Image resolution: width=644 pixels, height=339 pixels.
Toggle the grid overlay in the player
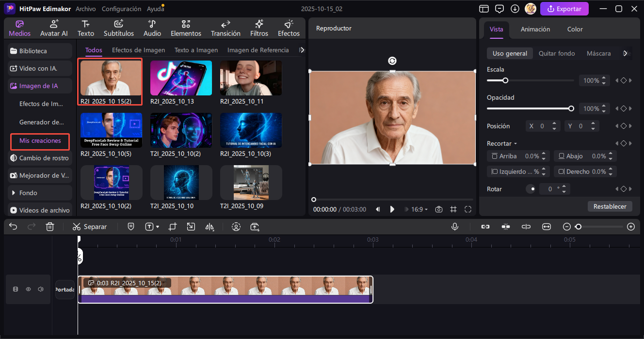pos(453,209)
